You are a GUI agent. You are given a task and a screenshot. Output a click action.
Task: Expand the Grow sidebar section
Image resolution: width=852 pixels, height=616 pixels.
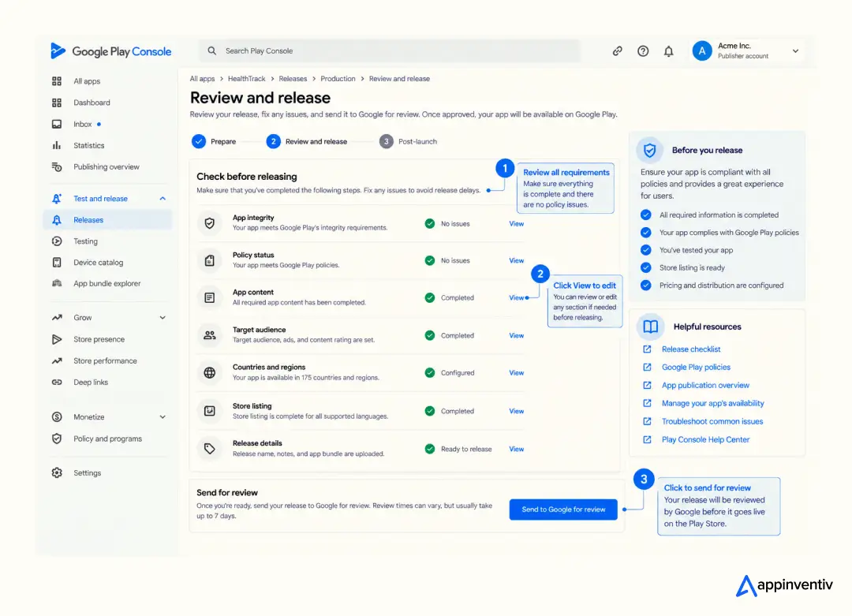(163, 318)
